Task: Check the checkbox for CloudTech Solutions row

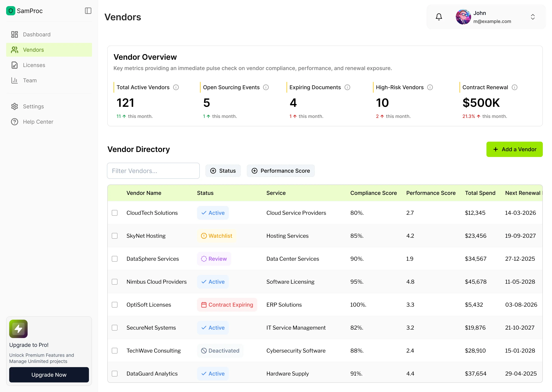Action: tap(115, 213)
